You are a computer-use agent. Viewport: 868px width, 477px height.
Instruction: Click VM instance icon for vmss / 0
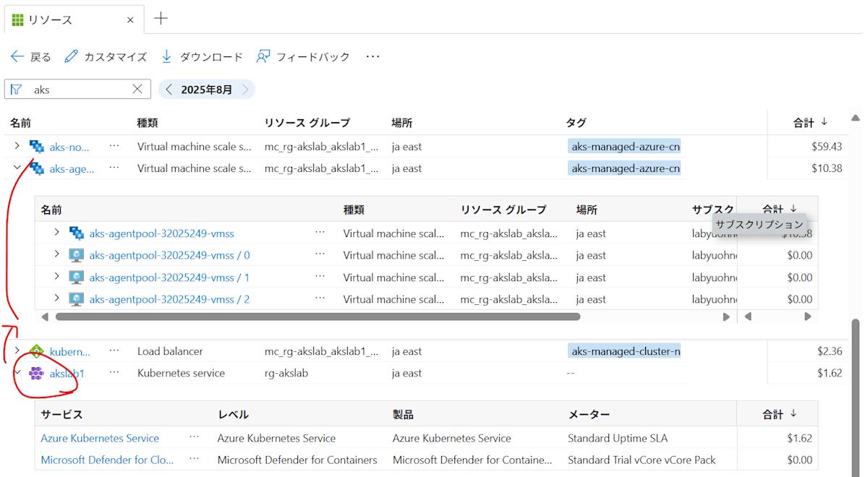[76, 255]
